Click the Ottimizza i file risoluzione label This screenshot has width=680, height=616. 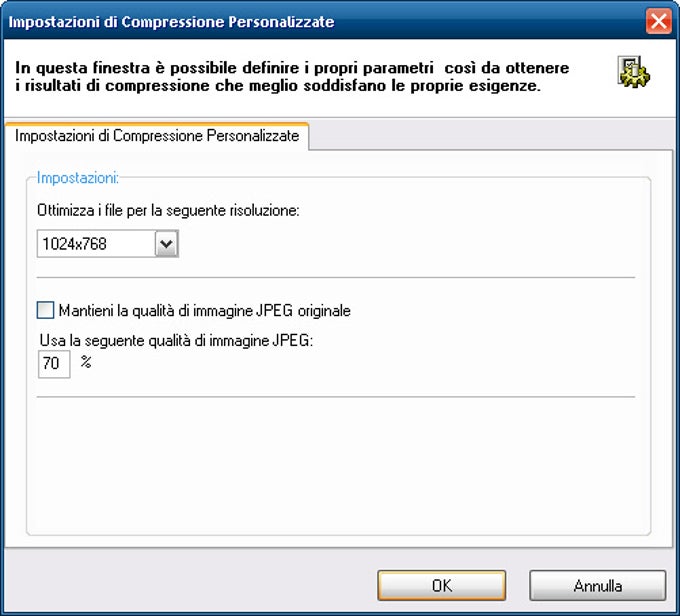click(x=168, y=210)
